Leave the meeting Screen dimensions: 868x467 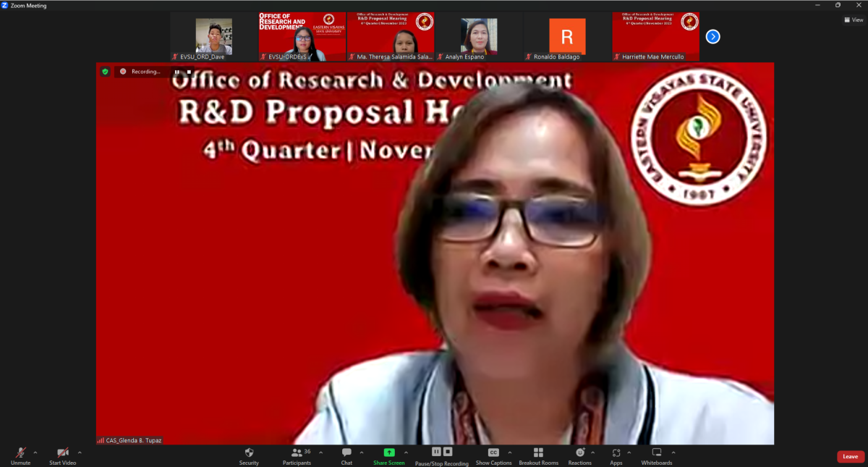(851, 457)
